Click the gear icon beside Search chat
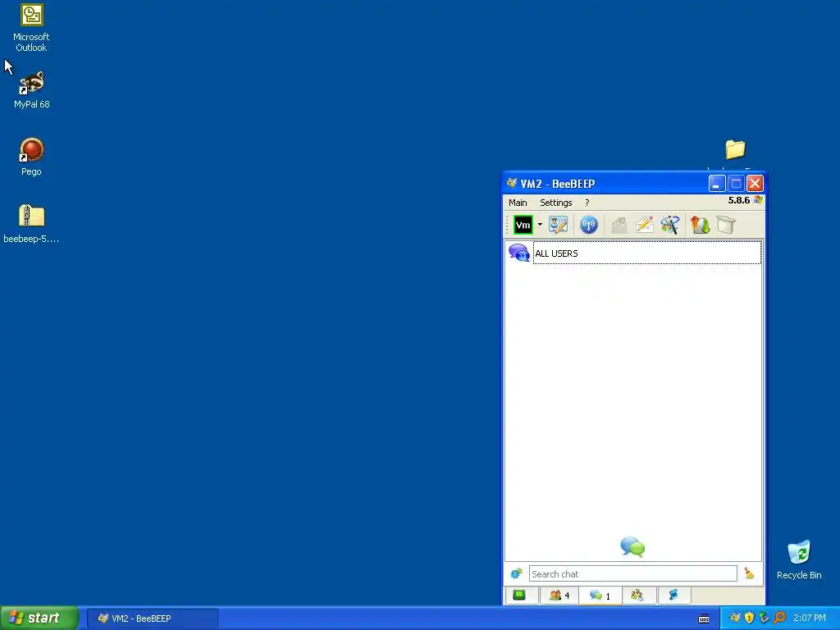Screen dimensions: 840x630 click(516, 573)
